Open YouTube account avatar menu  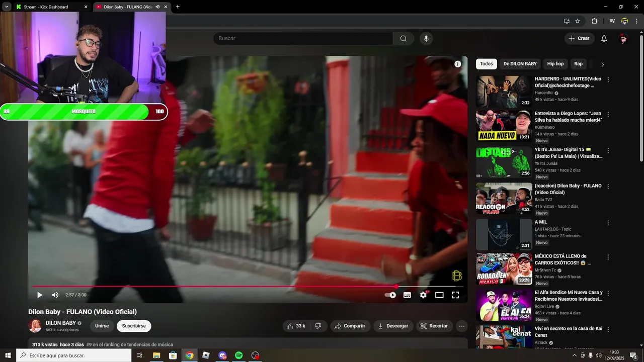624,39
